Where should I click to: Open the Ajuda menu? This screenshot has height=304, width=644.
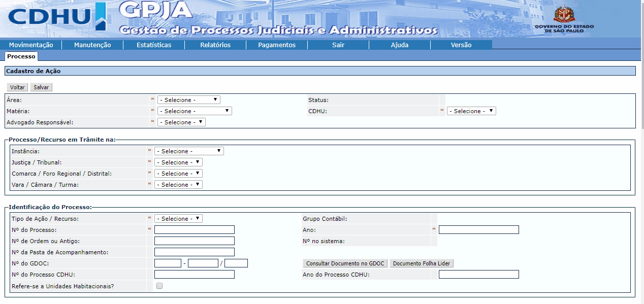point(400,45)
